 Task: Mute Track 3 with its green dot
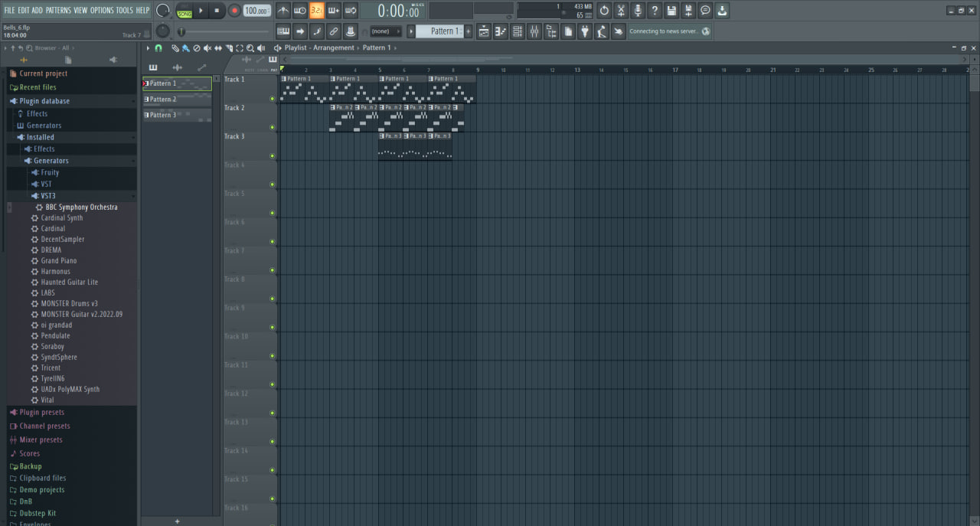[x=272, y=156]
